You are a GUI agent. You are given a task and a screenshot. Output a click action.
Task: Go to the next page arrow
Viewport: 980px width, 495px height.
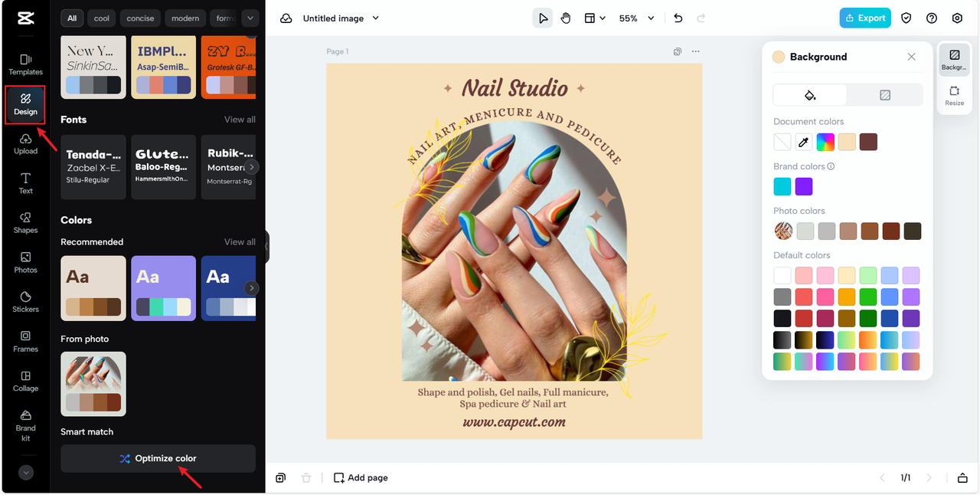pos(929,477)
